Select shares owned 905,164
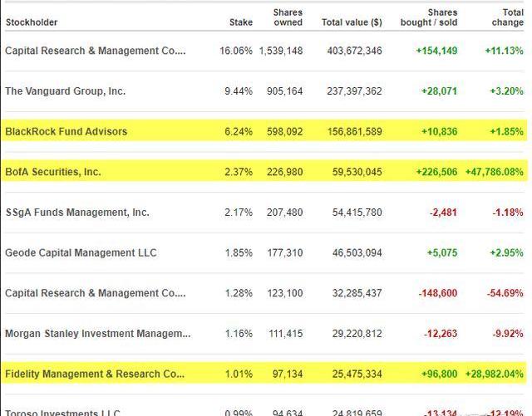The width and height of the screenshot is (532, 416). pos(284,91)
